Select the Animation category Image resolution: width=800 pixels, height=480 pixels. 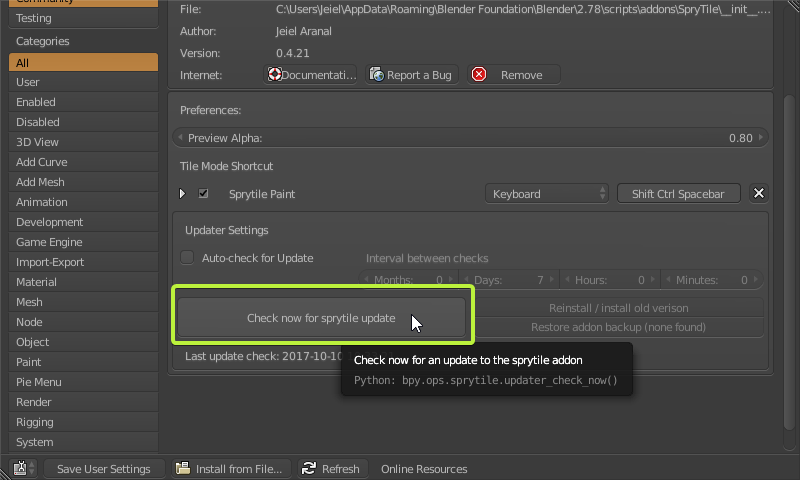pyautogui.click(x=83, y=202)
